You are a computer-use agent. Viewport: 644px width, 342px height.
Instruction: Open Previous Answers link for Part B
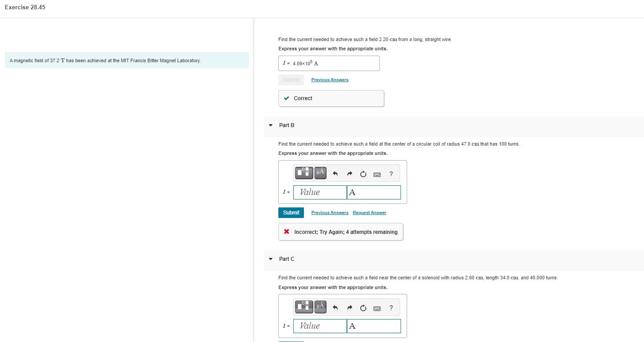330,213
